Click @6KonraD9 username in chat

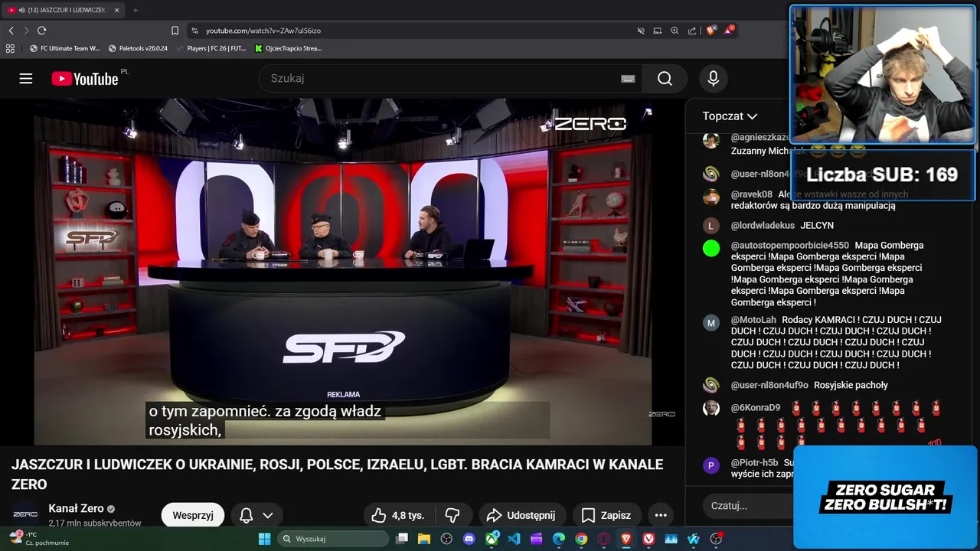pos(756,408)
